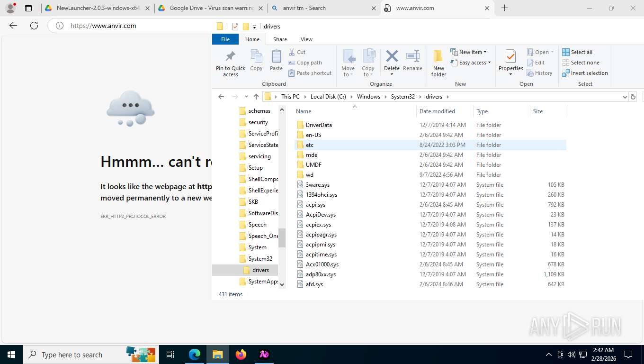Open the Move to button

click(348, 63)
